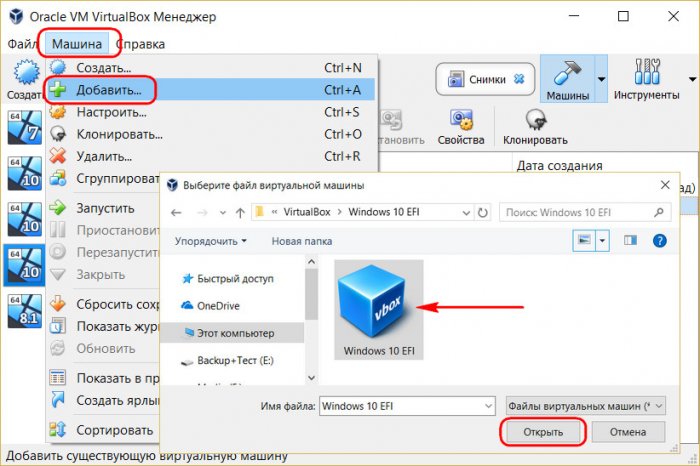Click the sidebar scroll up arrow
This screenshot has height=466, width=700.
pos(312,262)
